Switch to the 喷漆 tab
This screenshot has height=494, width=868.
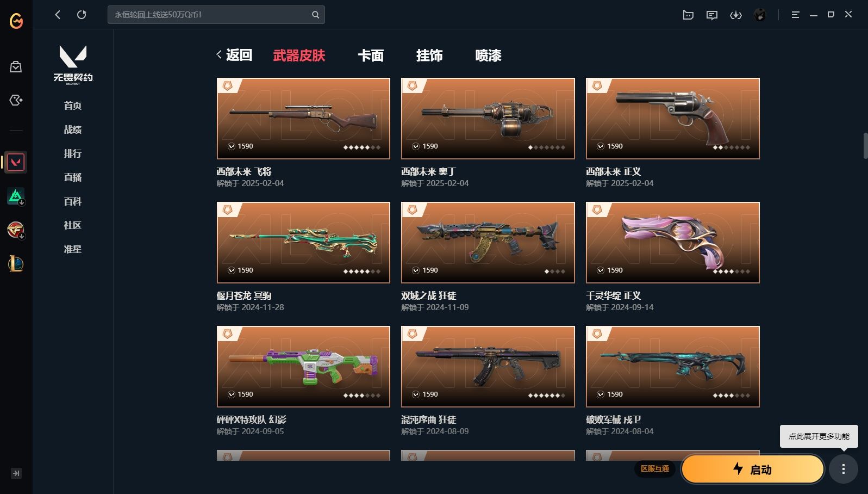pos(488,55)
